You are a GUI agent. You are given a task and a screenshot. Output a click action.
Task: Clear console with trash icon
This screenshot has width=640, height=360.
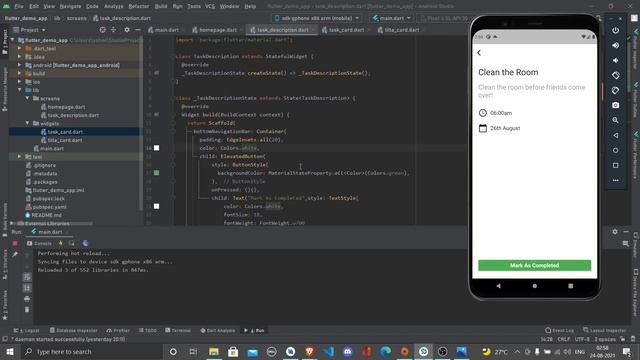coord(27,309)
